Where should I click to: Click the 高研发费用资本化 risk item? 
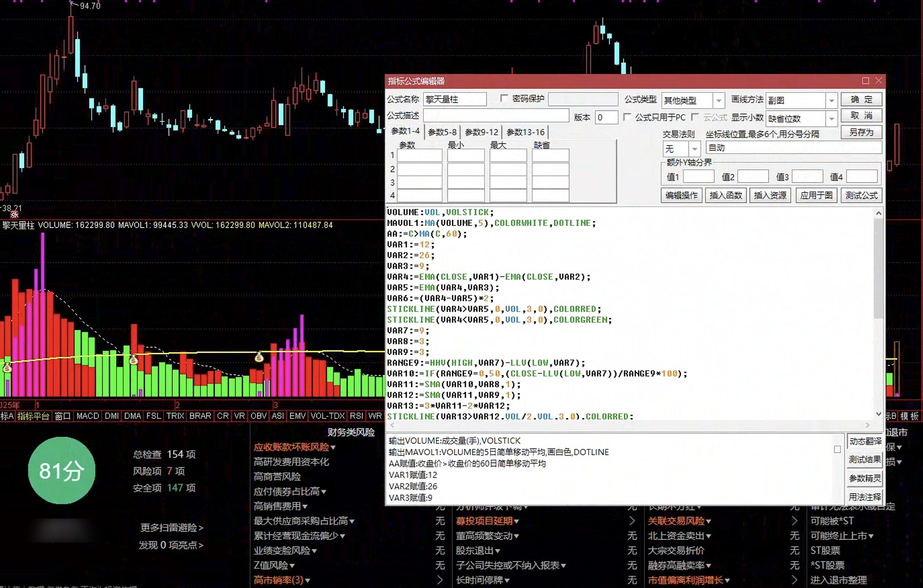(291, 462)
